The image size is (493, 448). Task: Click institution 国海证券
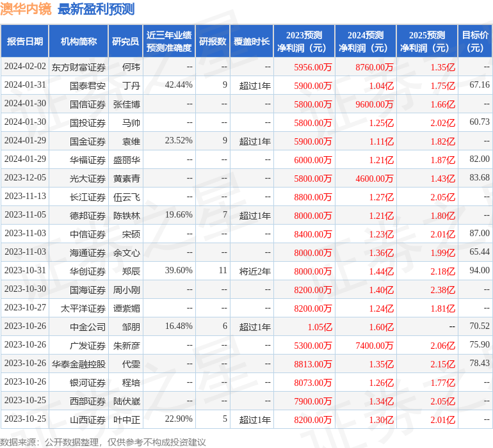point(88,290)
